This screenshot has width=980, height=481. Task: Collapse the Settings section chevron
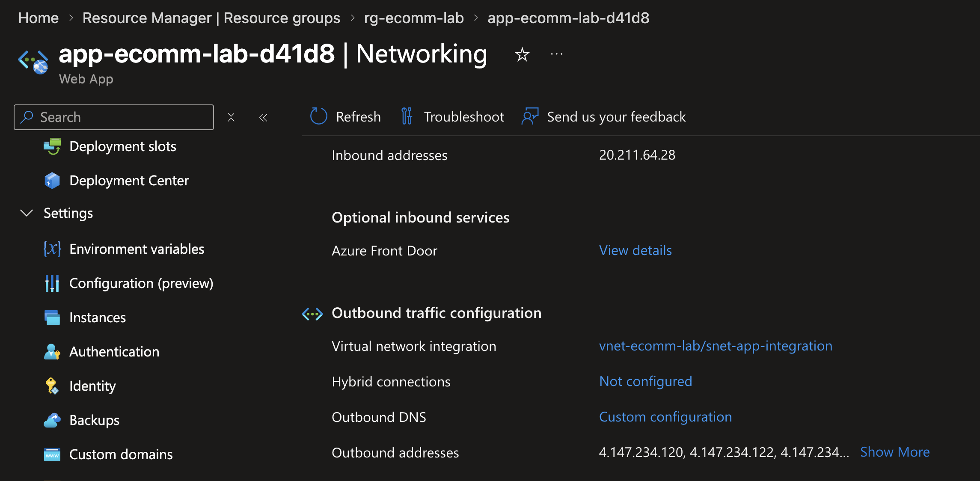(x=27, y=213)
